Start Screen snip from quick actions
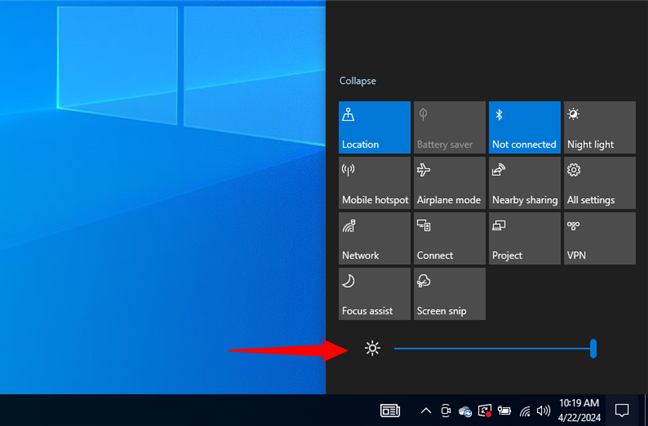 (x=449, y=294)
